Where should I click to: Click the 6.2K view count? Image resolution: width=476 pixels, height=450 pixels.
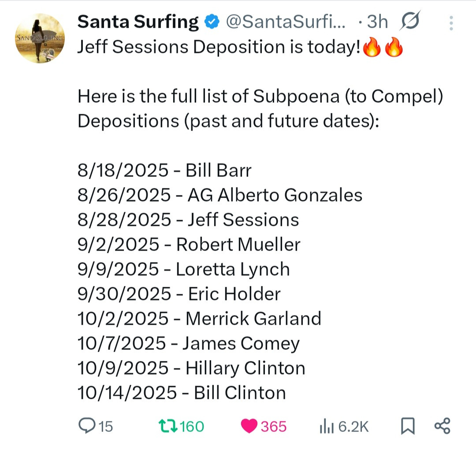353,427
